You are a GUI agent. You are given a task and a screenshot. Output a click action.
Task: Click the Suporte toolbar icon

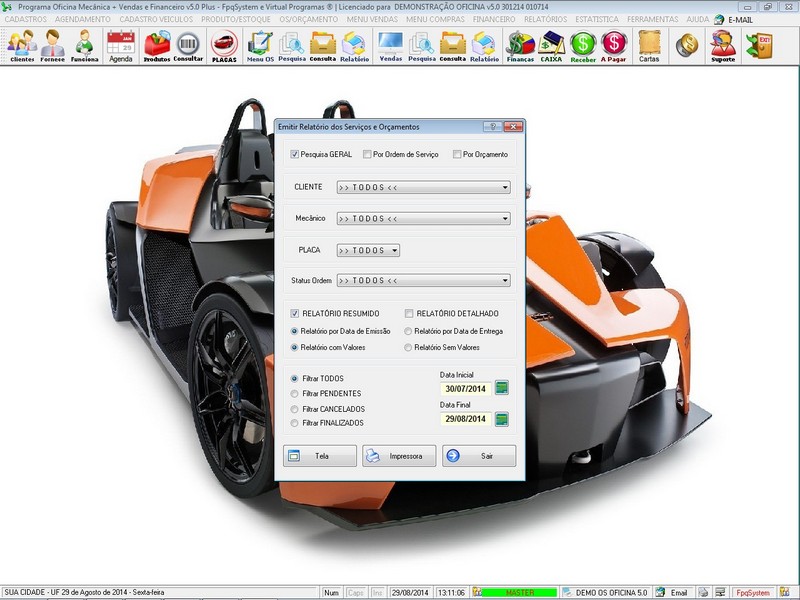click(722, 46)
